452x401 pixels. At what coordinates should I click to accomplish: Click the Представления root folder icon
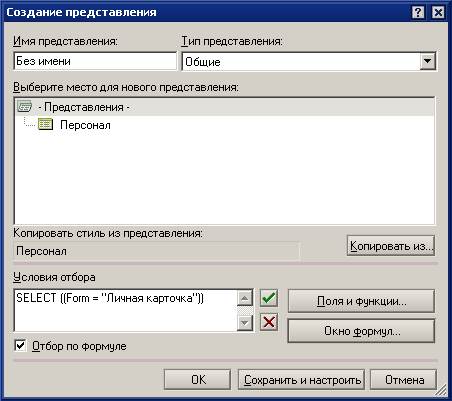25,107
